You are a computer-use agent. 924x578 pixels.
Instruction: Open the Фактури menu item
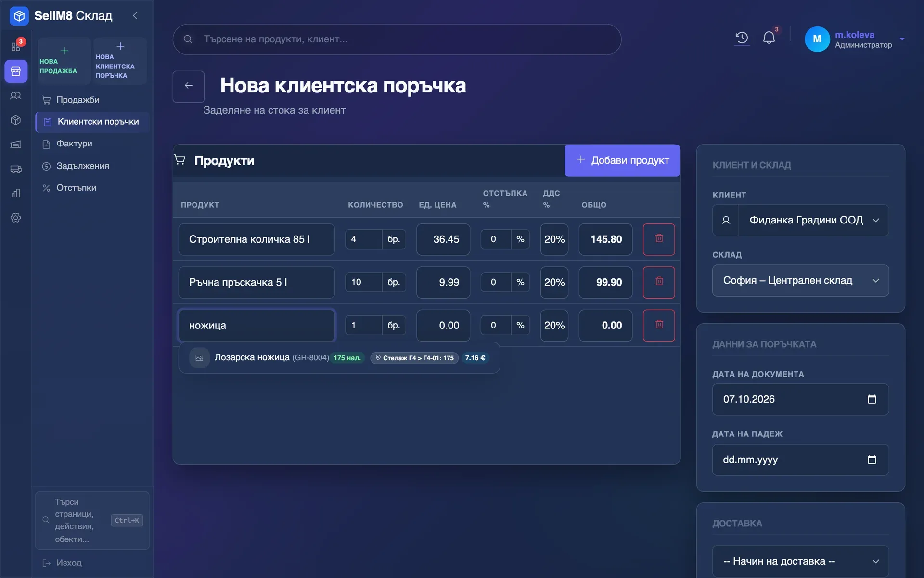pos(91,144)
